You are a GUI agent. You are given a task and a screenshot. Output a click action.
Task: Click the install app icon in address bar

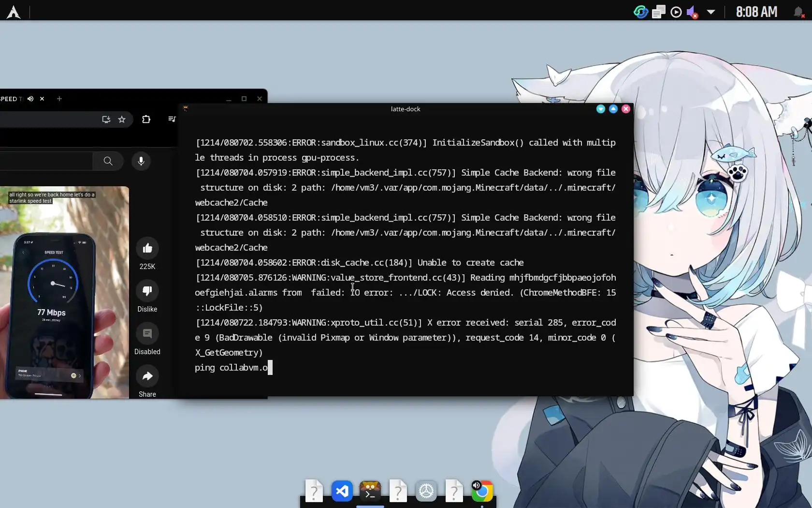pos(106,119)
